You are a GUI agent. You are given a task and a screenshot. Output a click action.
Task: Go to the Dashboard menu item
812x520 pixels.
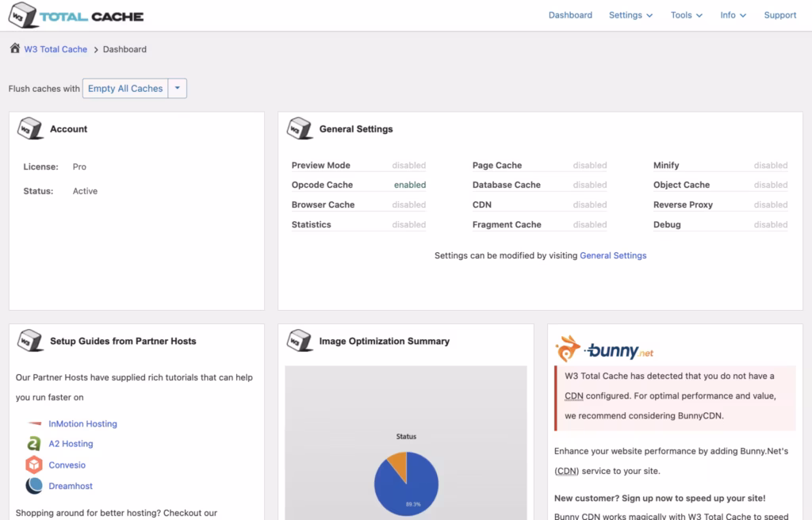(x=570, y=15)
